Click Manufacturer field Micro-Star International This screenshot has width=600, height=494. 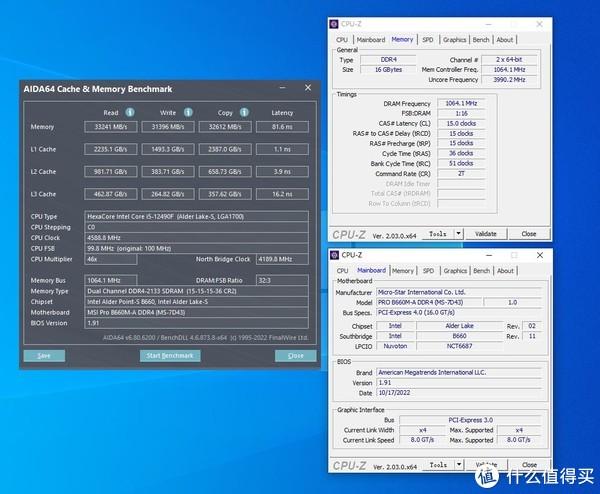459,292
